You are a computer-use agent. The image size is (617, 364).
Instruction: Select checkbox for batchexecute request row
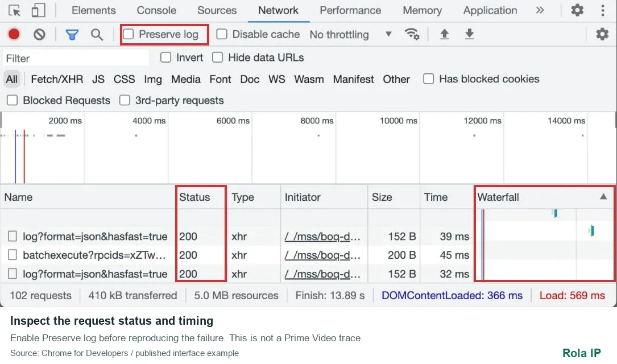click(13, 255)
